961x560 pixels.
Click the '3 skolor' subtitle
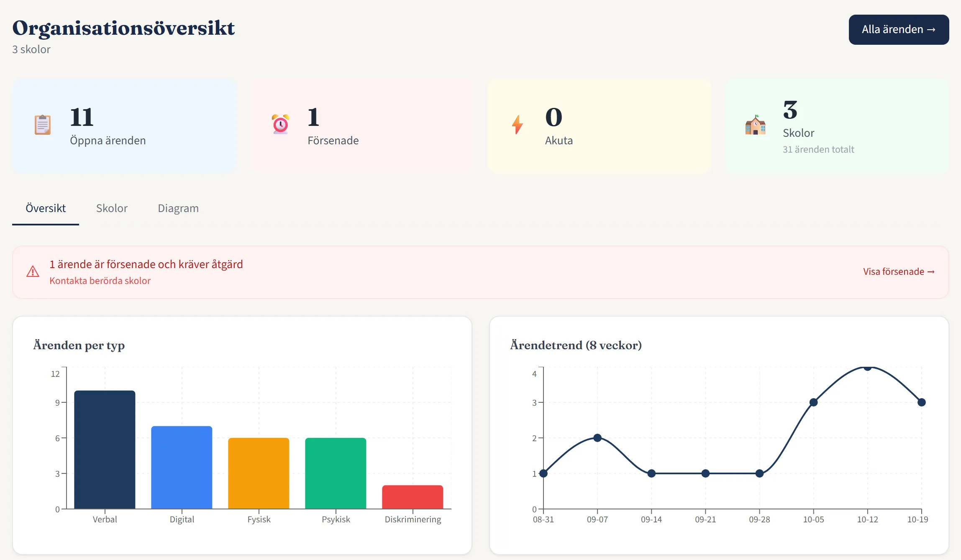coord(31,49)
